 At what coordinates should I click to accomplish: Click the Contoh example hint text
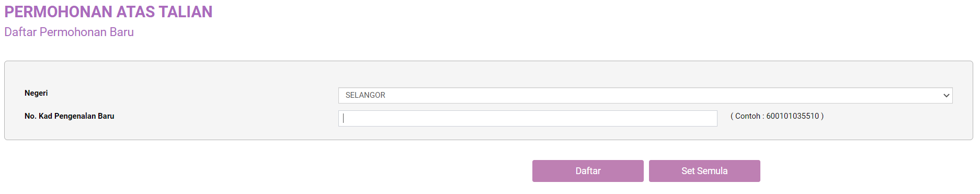click(x=777, y=116)
